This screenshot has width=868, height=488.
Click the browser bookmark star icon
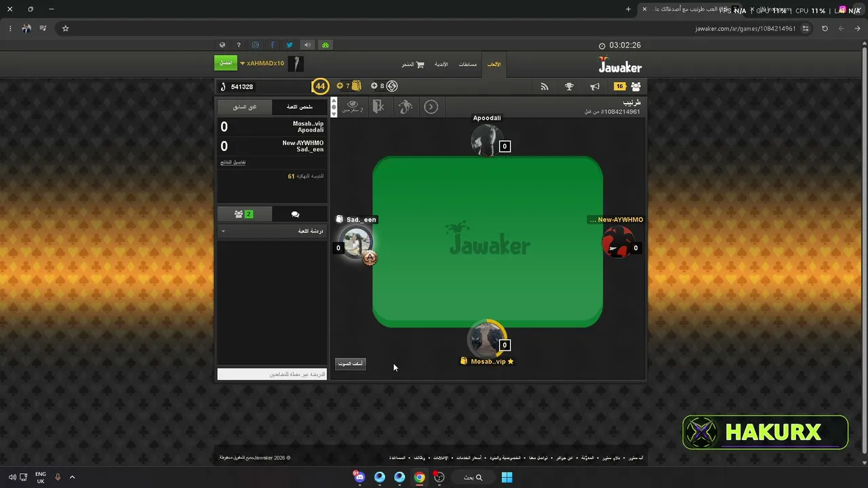[x=66, y=28]
